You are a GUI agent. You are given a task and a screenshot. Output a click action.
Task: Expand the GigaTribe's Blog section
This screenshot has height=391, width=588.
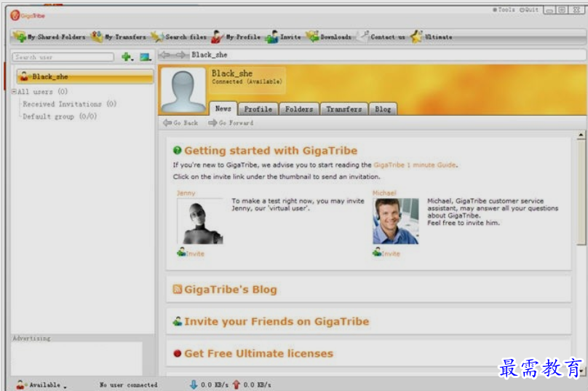coord(230,290)
